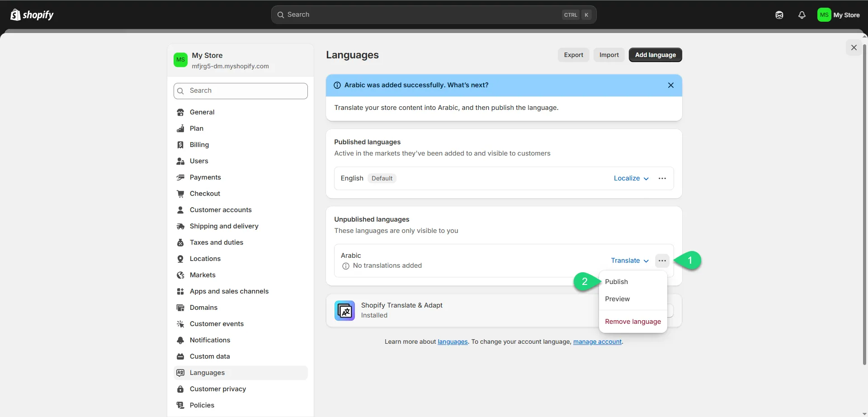Screen dimensions: 868x417
Task: Open the notifications bell icon
Action: click(x=802, y=15)
